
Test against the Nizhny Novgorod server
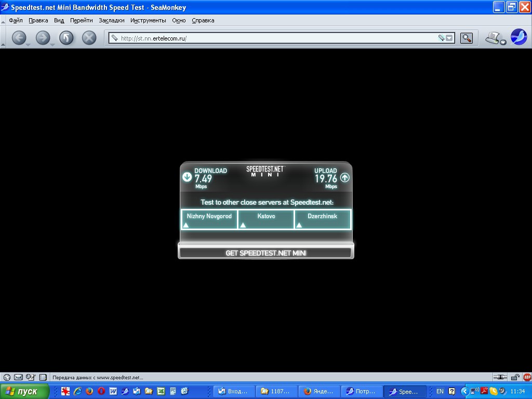click(209, 220)
